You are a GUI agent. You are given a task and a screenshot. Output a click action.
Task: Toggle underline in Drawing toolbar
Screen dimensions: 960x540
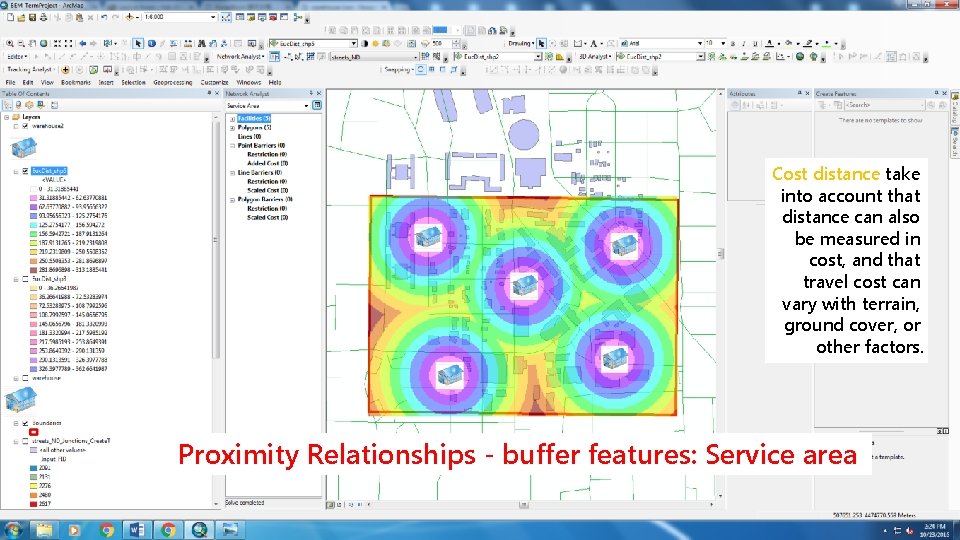pos(755,43)
